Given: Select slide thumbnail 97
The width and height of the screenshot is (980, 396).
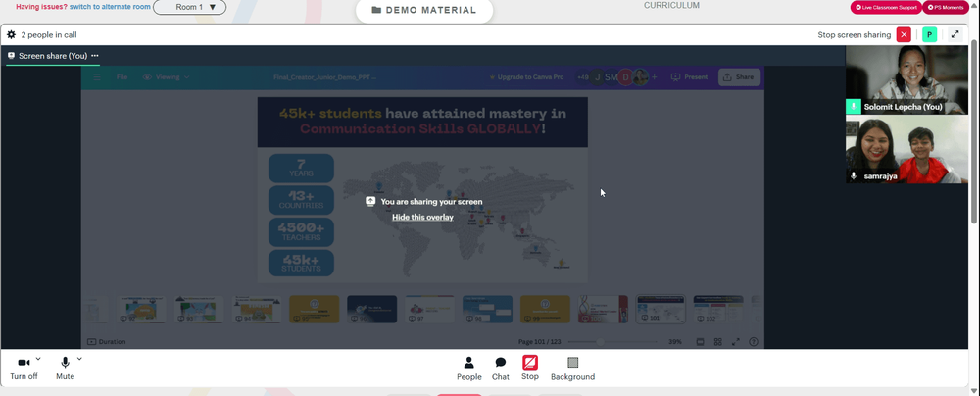Looking at the screenshot, I should tap(429, 309).
